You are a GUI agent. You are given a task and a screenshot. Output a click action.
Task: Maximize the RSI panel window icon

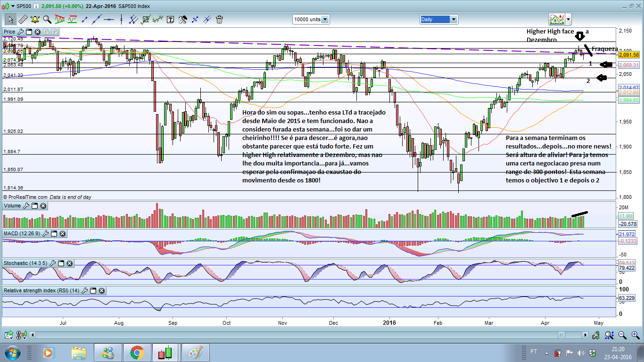93,291
